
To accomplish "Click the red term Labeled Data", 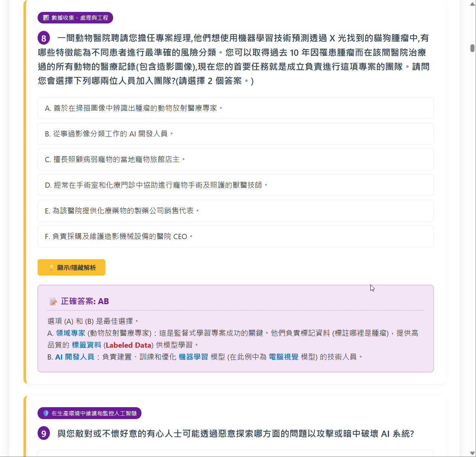I will [128, 345].
